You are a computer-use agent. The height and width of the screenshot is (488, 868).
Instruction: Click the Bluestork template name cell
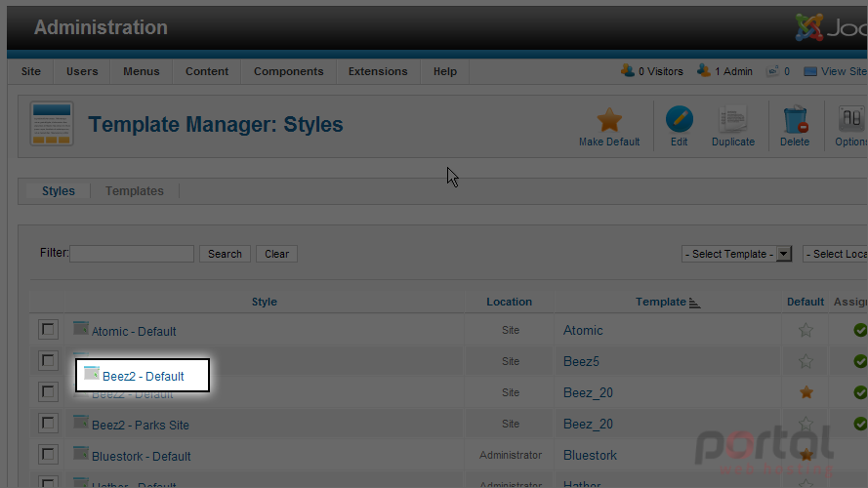[x=590, y=456]
